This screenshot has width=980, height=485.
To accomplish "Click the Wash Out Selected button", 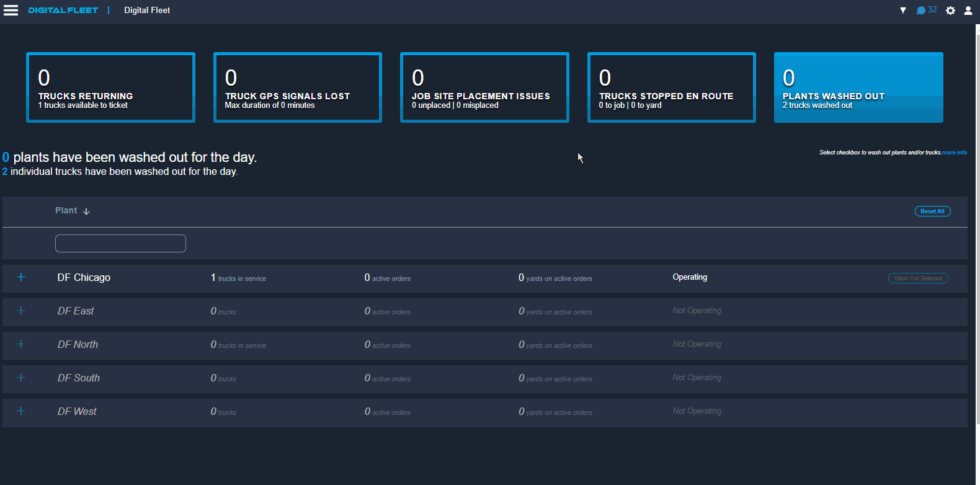I will point(918,278).
